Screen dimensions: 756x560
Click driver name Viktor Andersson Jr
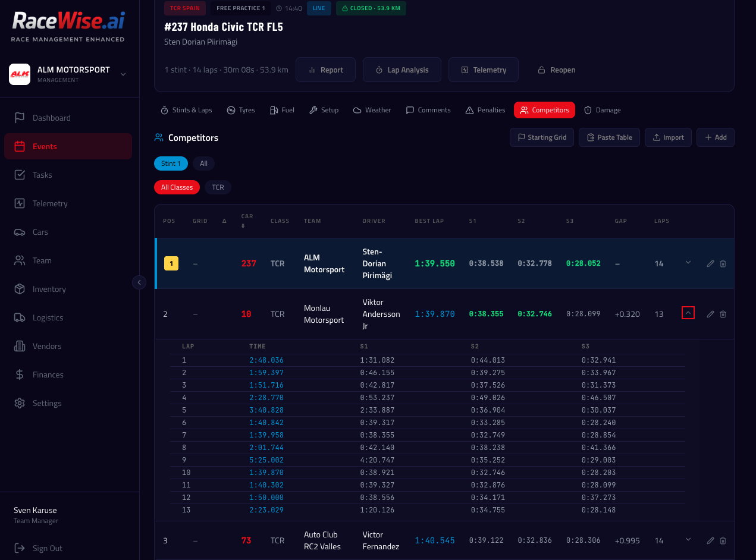pyautogui.click(x=381, y=314)
